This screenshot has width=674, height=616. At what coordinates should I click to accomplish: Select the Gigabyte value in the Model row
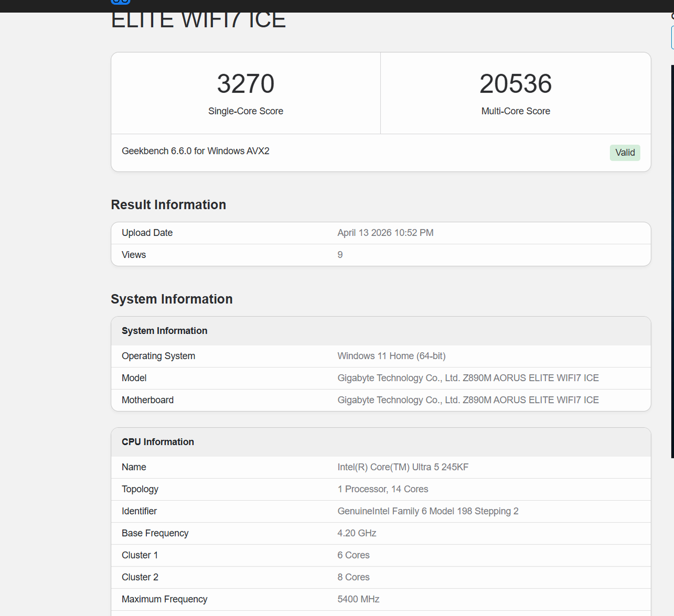point(468,378)
